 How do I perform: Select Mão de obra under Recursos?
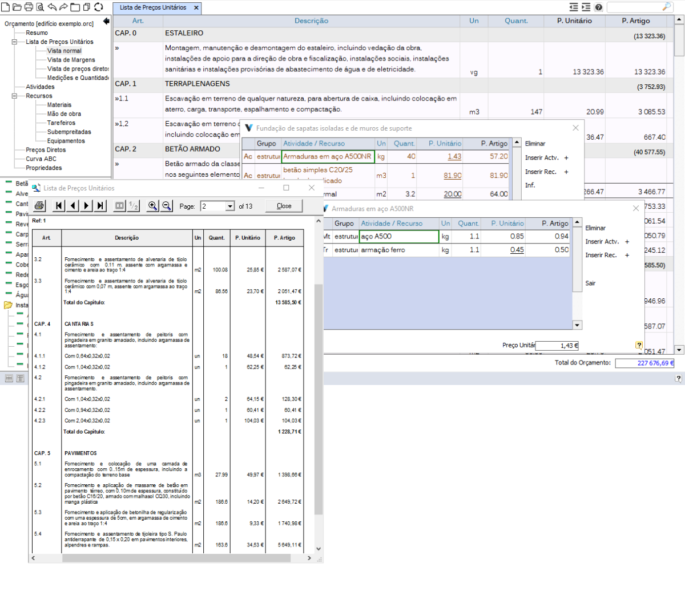(x=64, y=114)
